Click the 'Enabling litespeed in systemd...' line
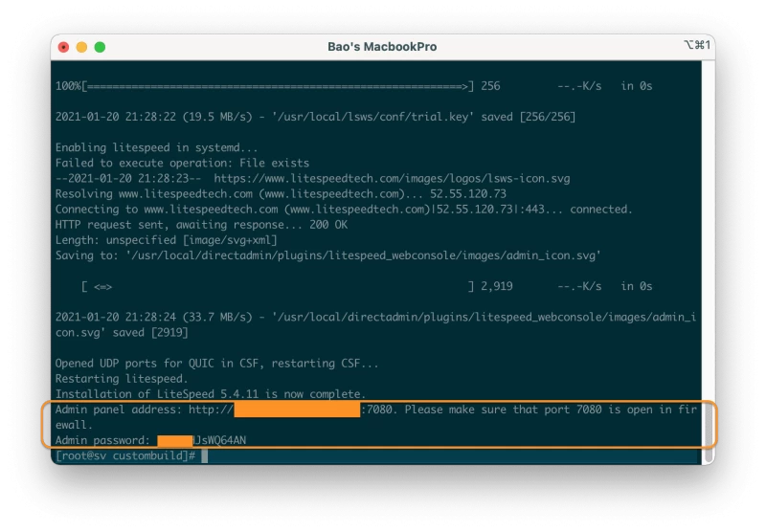The image size is (766, 532). [156, 148]
